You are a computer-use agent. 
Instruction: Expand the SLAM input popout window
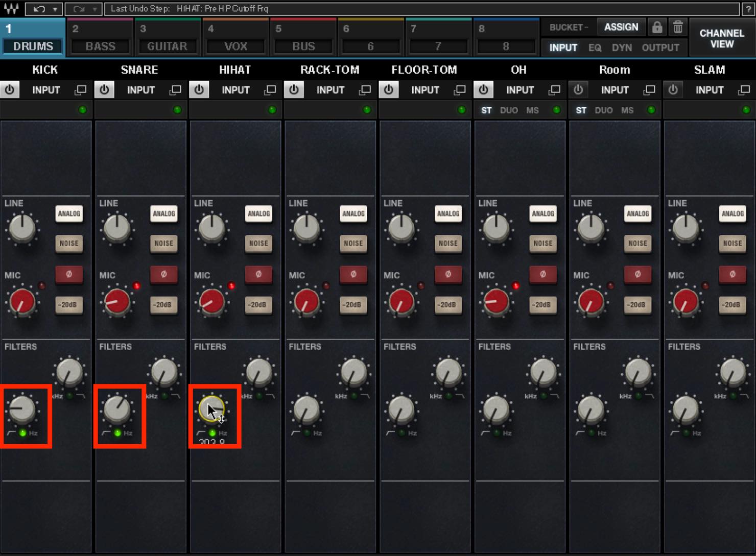744,90
